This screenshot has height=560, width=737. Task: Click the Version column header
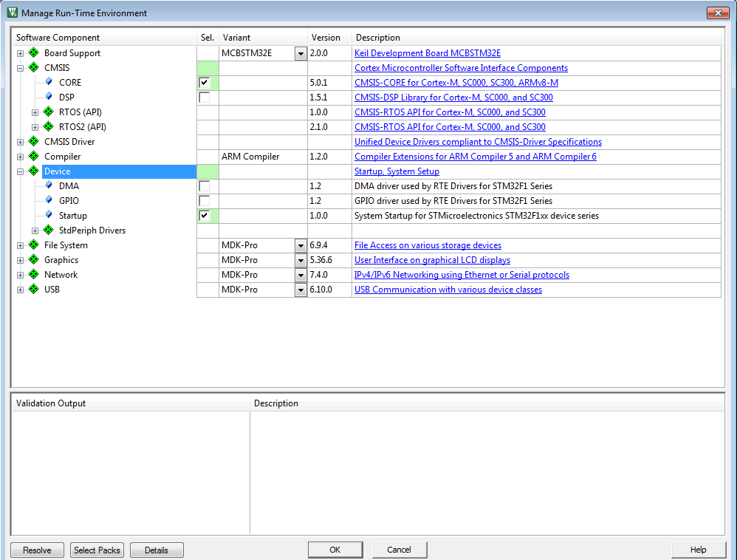click(329, 37)
